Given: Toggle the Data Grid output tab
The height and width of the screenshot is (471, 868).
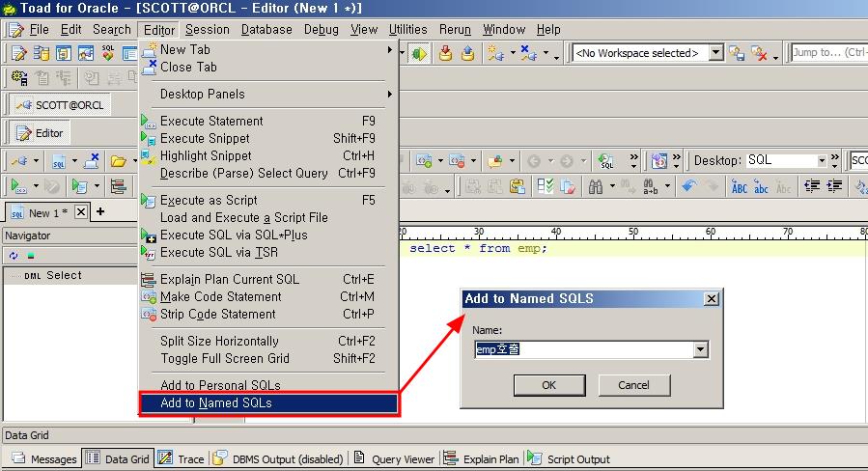Looking at the screenshot, I should [118, 459].
